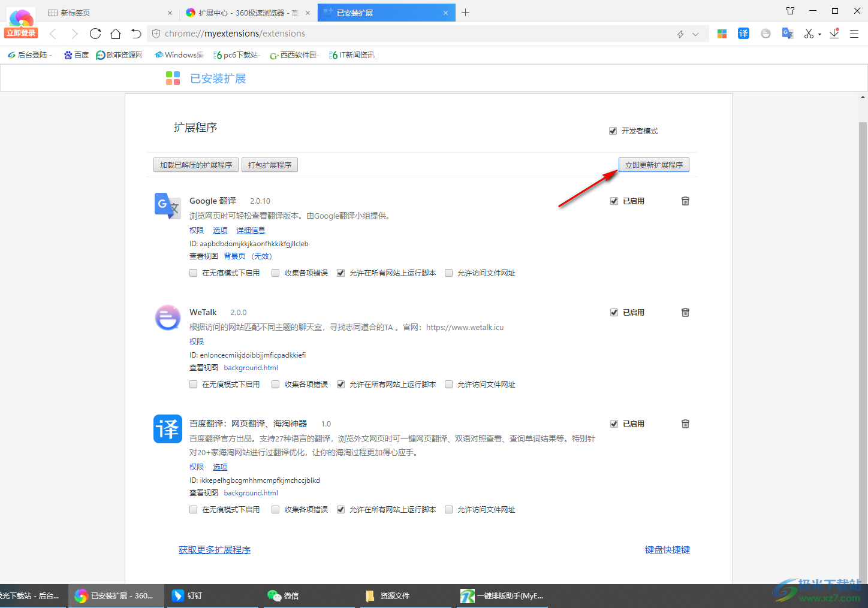Open 百度翻译 选项 link
This screenshot has height=608, width=868.
tap(220, 467)
